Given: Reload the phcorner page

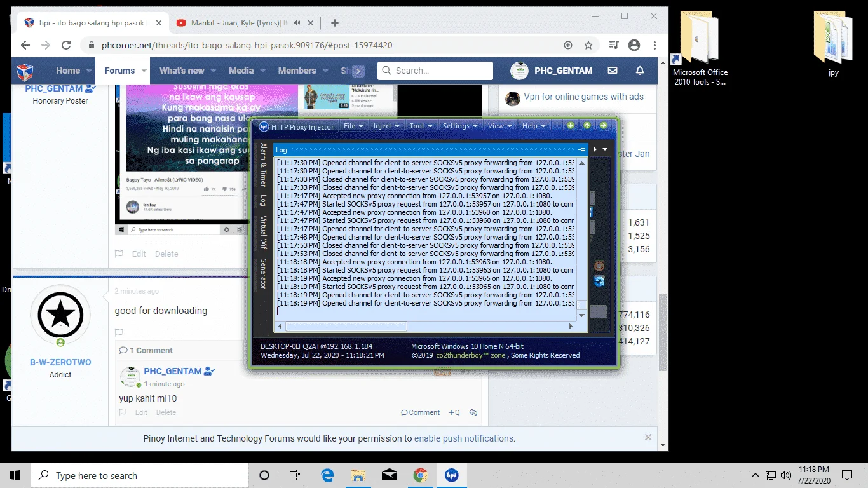Looking at the screenshot, I should tap(66, 45).
